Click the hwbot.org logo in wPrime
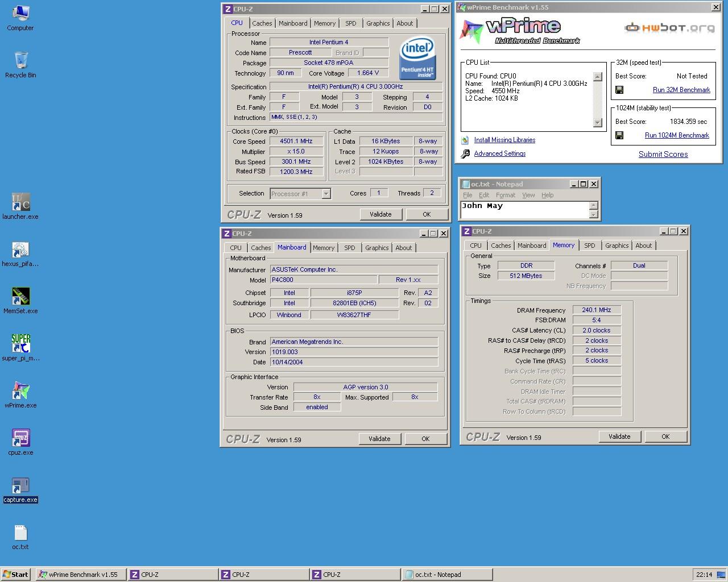 [x=669, y=27]
